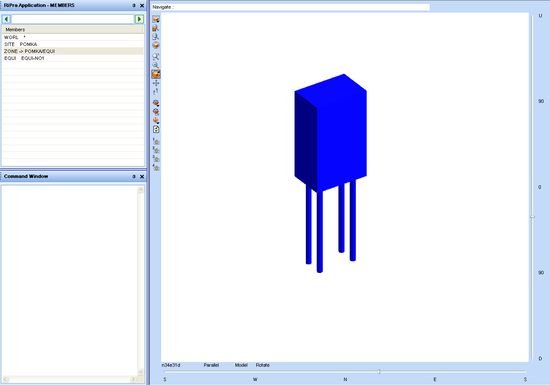Click the refresh view document icon
The image size is (550, 385).
pos(156,129)
